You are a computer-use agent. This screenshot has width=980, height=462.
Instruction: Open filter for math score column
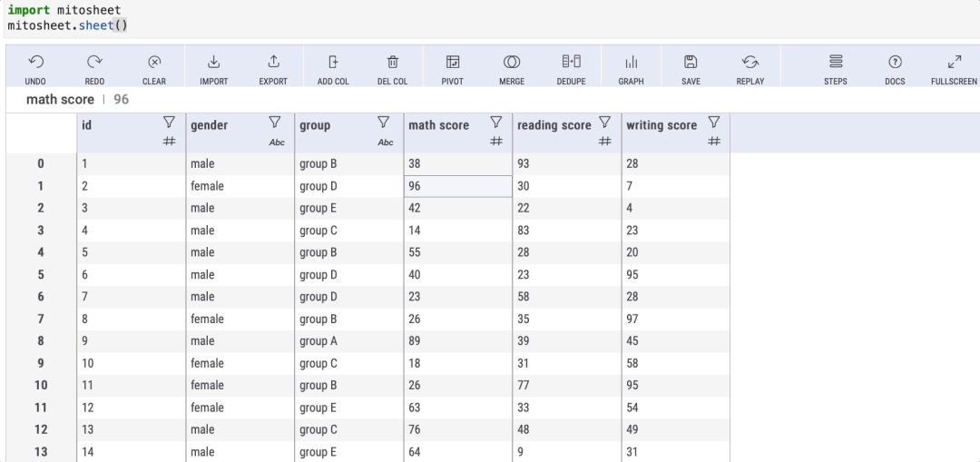496,123
